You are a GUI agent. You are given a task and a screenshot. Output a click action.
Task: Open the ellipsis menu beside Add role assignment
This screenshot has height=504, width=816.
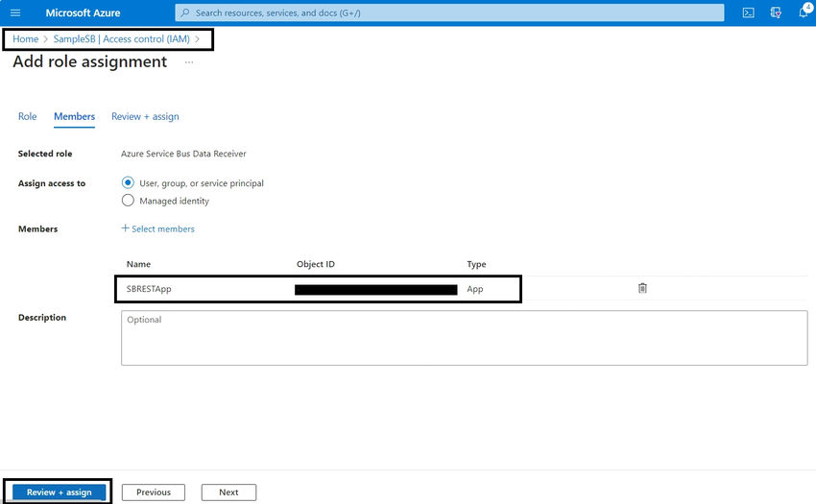pyautogui.click(x=189, y=62)
